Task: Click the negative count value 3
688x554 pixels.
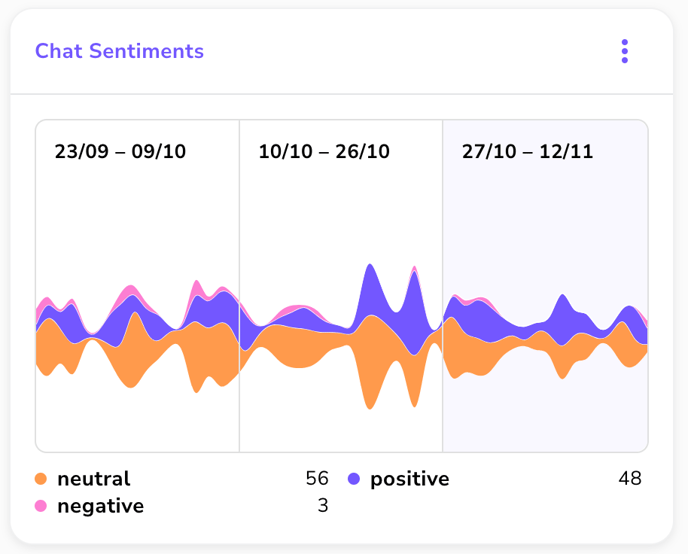Action: click(323, 506)
